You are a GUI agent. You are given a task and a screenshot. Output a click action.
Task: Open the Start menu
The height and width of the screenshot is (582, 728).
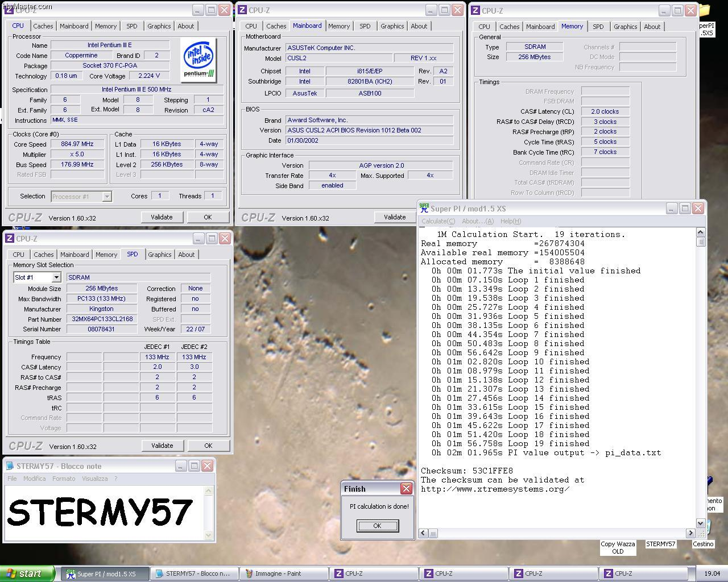[27, 573]
